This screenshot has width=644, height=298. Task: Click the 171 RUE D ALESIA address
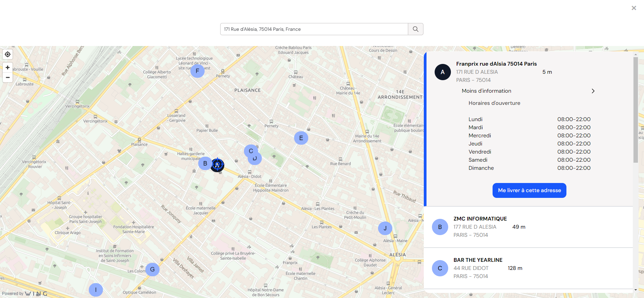(477, 72)
